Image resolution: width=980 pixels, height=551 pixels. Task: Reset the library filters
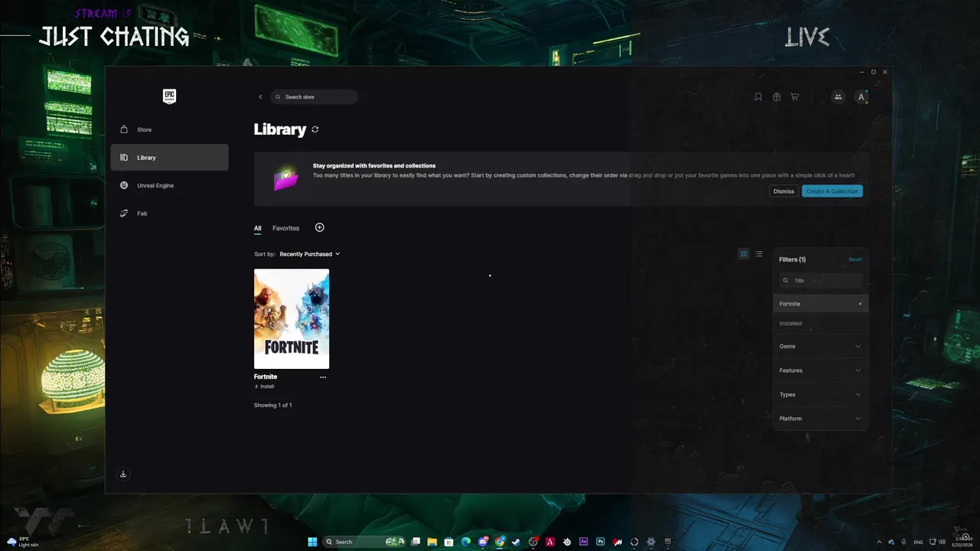pyautogui.click(x=855, y=259)
